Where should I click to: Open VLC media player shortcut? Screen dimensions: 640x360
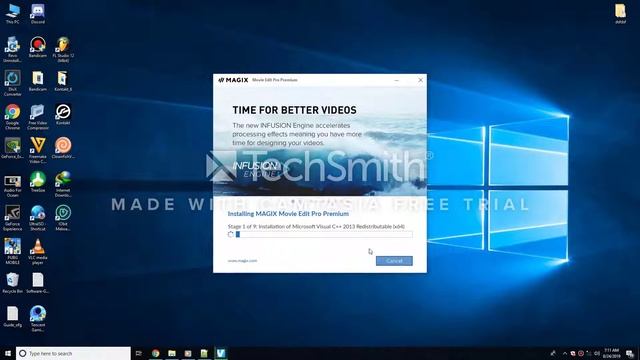tap(38, 251)
